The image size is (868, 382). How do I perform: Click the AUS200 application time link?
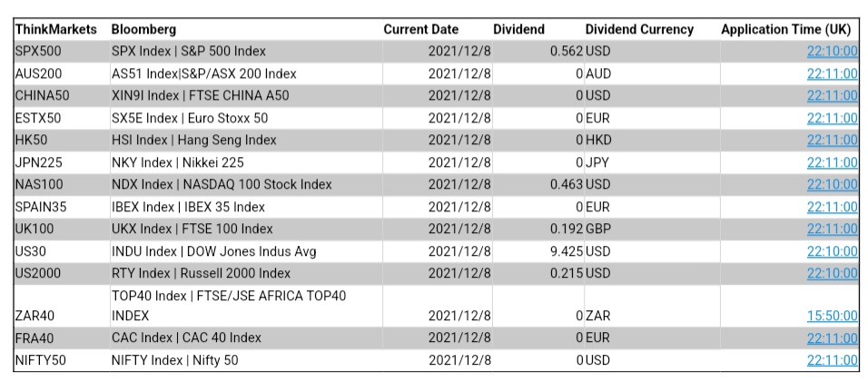pyautogui.click(x=832, y=73)
